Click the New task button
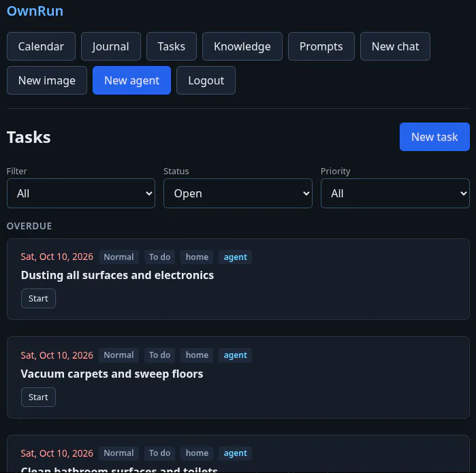 tap(434, 137)
